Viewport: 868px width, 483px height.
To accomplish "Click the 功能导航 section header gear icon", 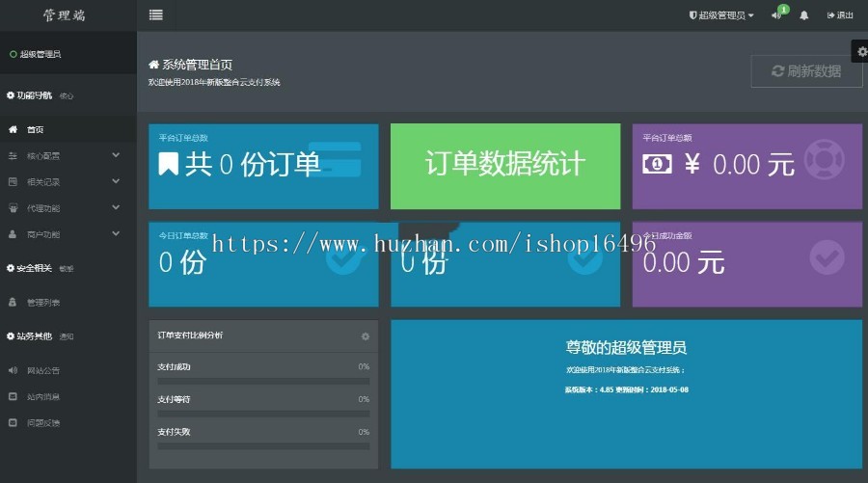I will pos(11,95).
